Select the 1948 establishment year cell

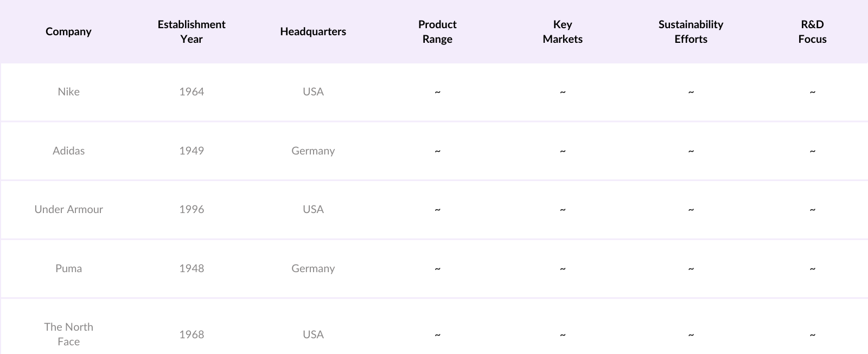(x=192, y=268)
